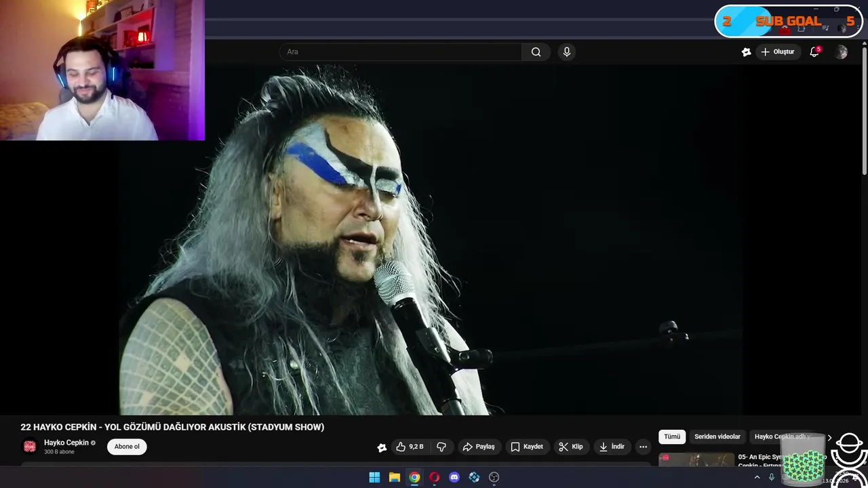Click the Hayko Cepkin channel avatar
The height and width of the screenshot is (488, 868).
(x=30, y=447)
